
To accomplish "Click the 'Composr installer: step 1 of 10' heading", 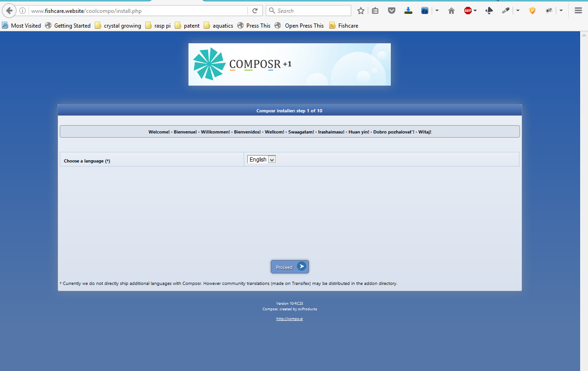I will (290, 111).
